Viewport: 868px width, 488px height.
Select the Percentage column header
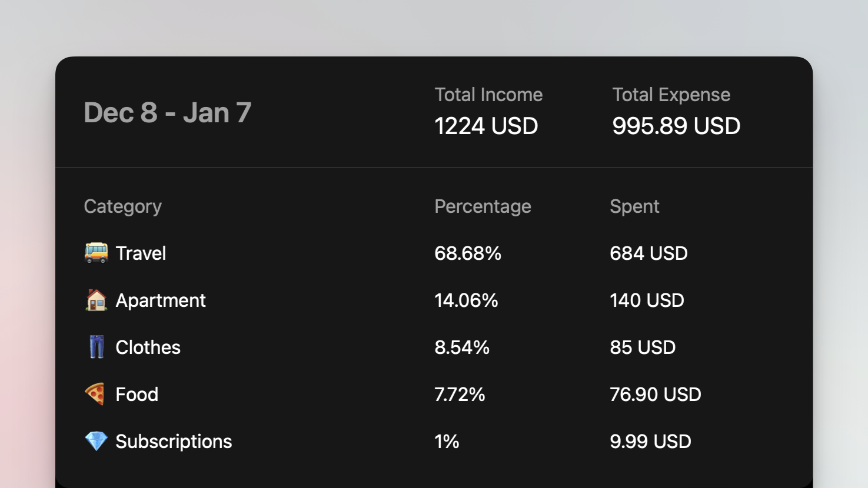(x=483, y=206)
